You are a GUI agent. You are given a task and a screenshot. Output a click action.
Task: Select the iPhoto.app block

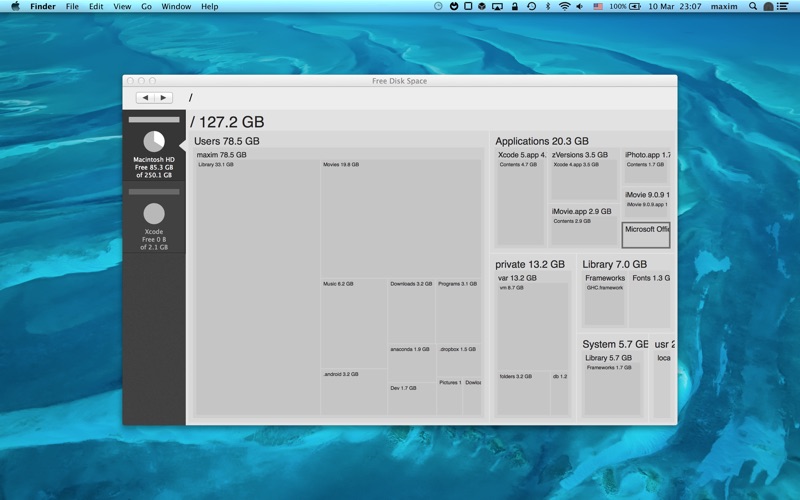646,167
